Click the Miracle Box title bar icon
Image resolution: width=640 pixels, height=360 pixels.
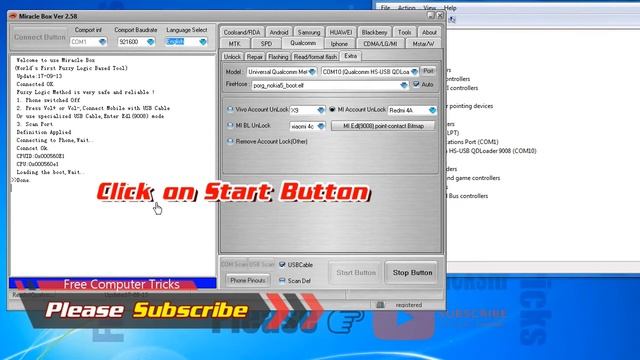(x=13, y=16)
